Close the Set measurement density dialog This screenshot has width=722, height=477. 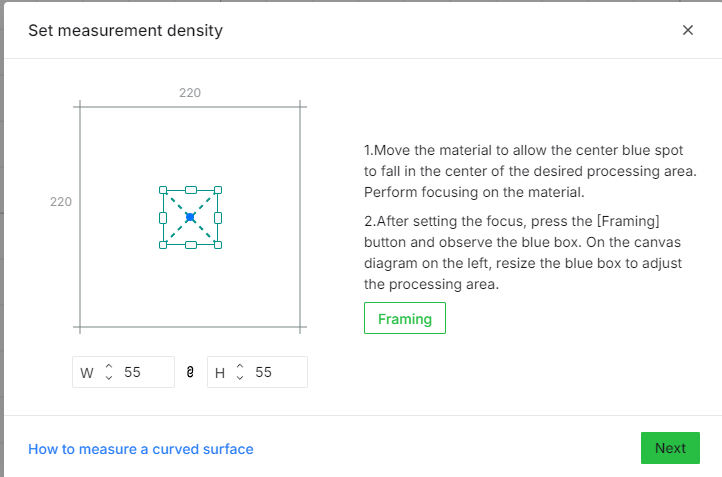[687, 30]
